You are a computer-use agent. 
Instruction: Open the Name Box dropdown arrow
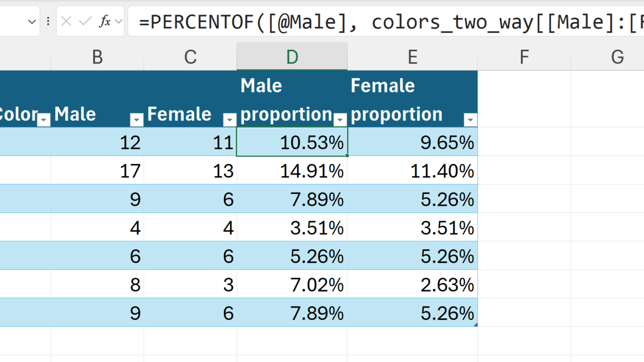pyautogui.click(x=32, y=22)
